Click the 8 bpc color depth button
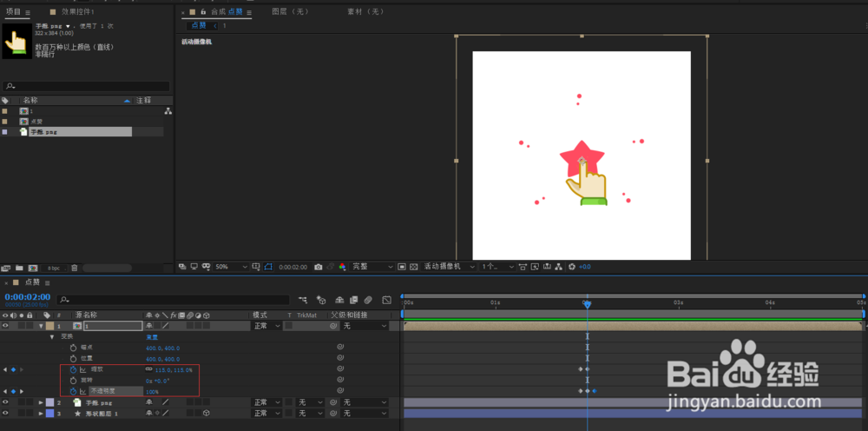This screenshot has width=868, height=431. (54, 269)
